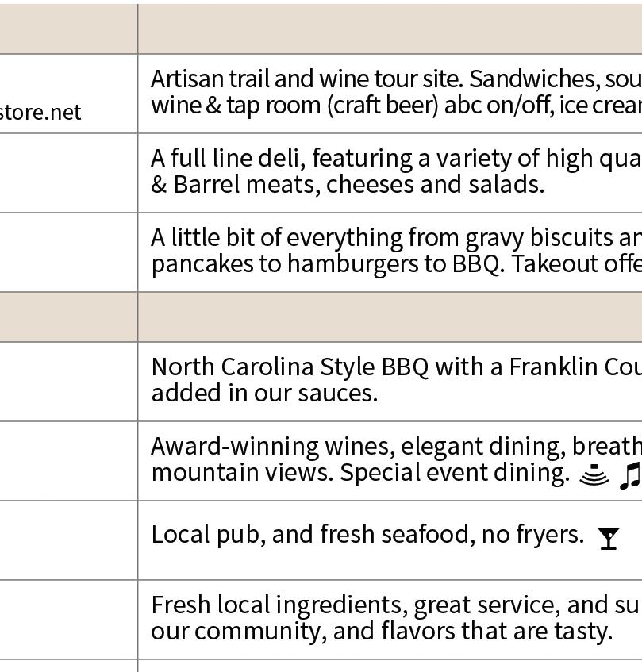Click the added in our sauces line
This screenshot has width=642, height=672.
point(264,392)
